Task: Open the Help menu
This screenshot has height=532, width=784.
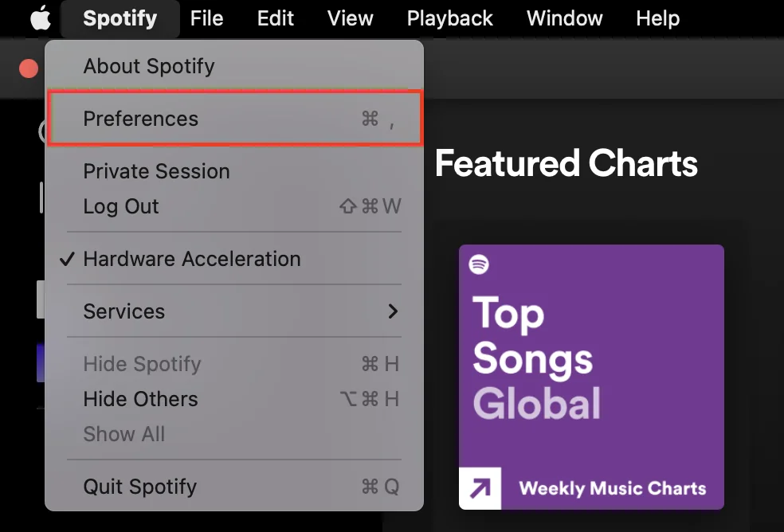Action: tap(657, 18)
